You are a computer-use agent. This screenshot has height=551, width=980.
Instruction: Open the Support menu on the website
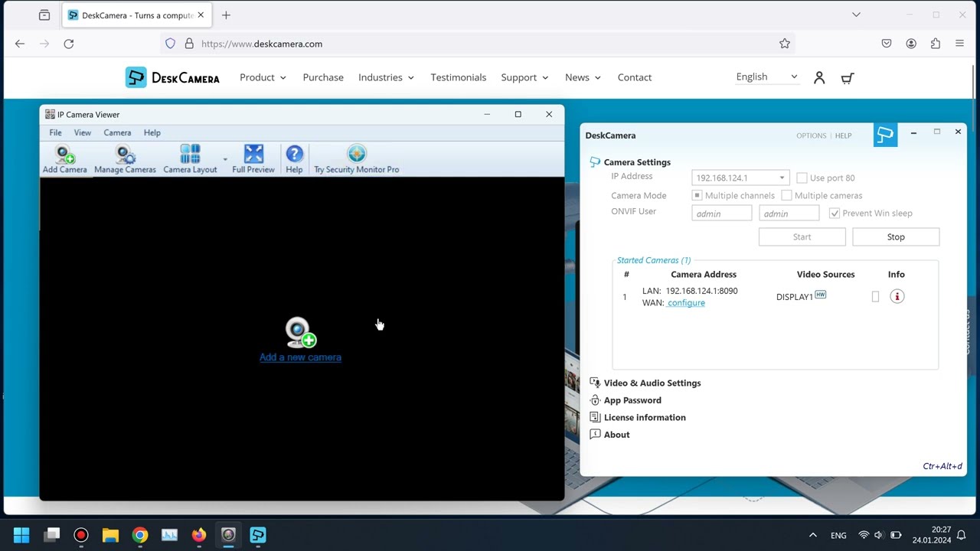[524, 77]
